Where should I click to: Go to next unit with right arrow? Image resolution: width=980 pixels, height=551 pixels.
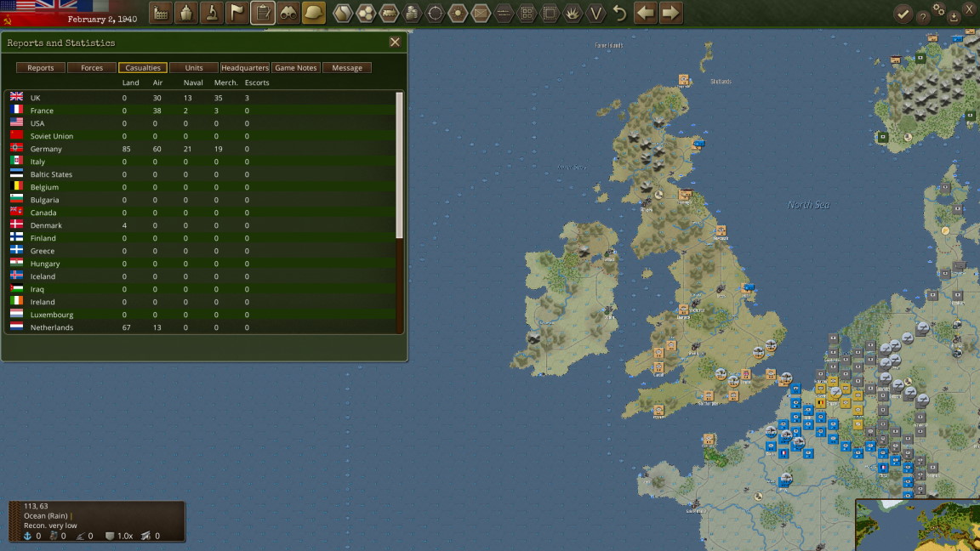670,13
